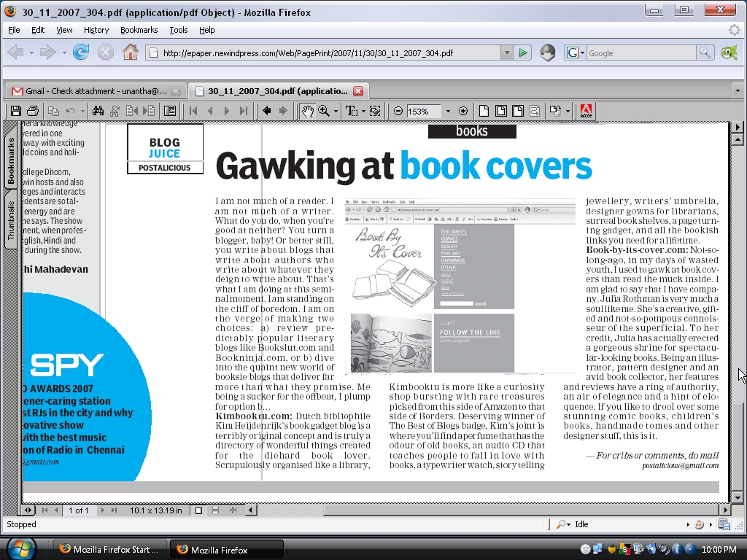
Task: Go to next PDF page in toolbar
Action: point(227,111)
